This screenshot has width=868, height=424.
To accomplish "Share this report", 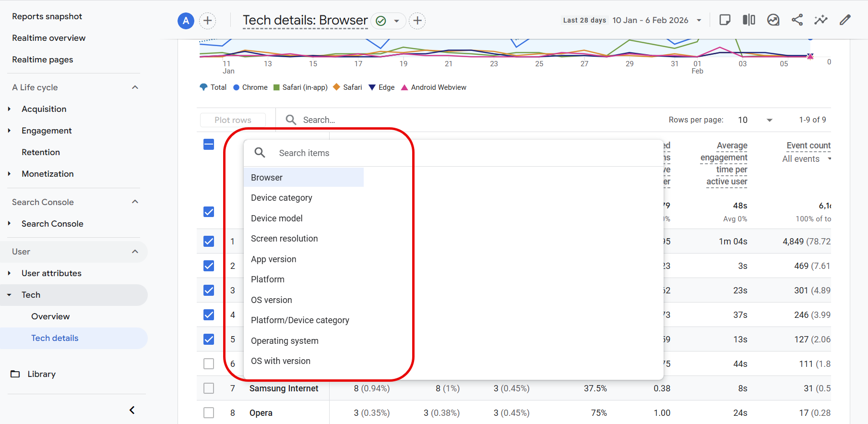I will [797, 20].
